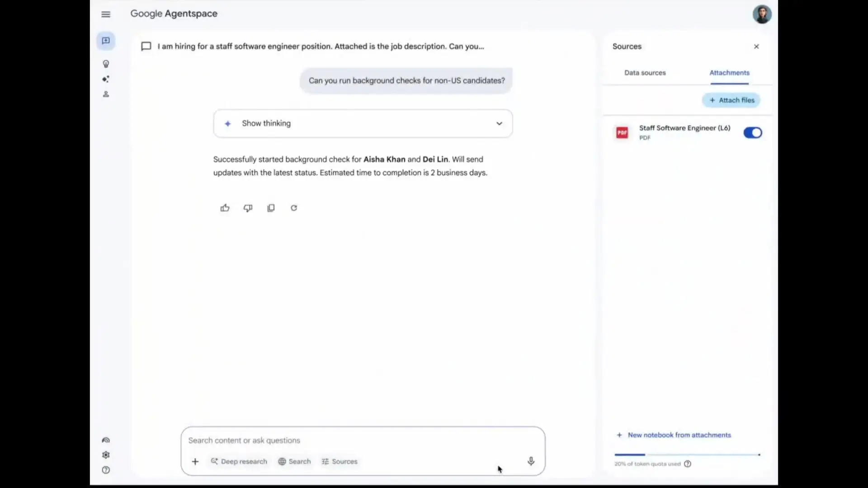Switch to the Data sources tab
The image size is (868, 488).
pos(645,73)
